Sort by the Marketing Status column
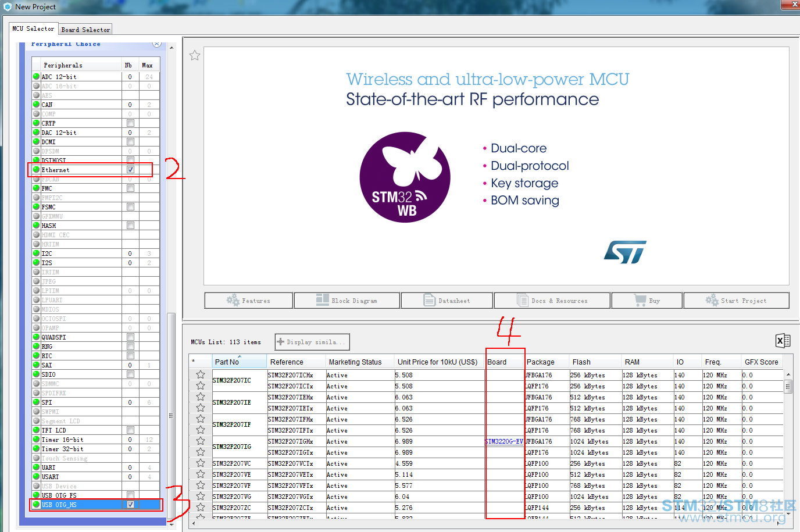Image resolution: width=800 pixels, height=532 pixels. click(x=359, y=362)
